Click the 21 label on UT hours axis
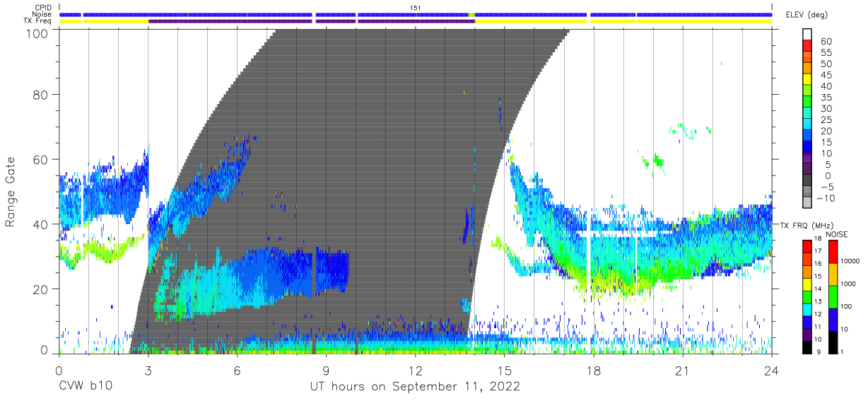The image size is (868, 401). coord(683,371)
